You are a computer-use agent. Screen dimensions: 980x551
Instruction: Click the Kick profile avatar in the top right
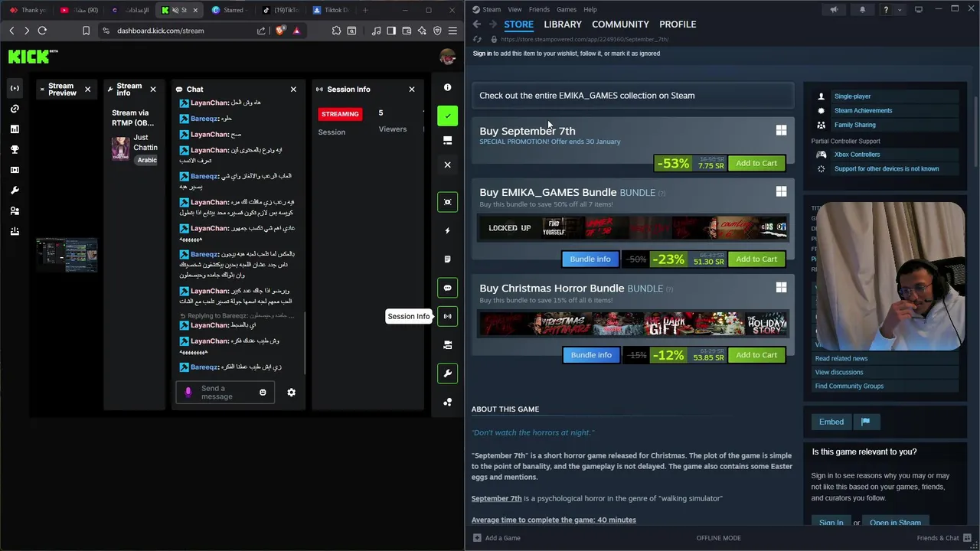pyautogui.click(x=448, y=57)
